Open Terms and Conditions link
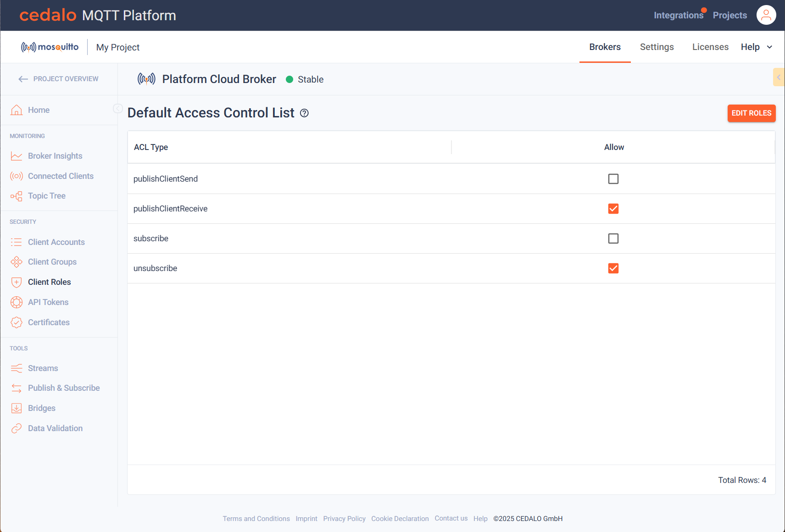The image size is (785, 532). (256, 519)
